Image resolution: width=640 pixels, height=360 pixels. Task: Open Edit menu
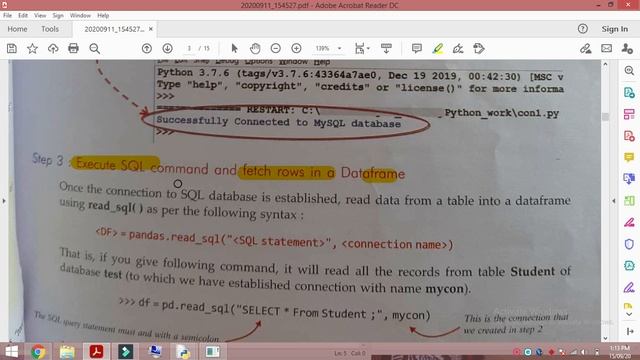pyautogui.click(x=23, y=16)
